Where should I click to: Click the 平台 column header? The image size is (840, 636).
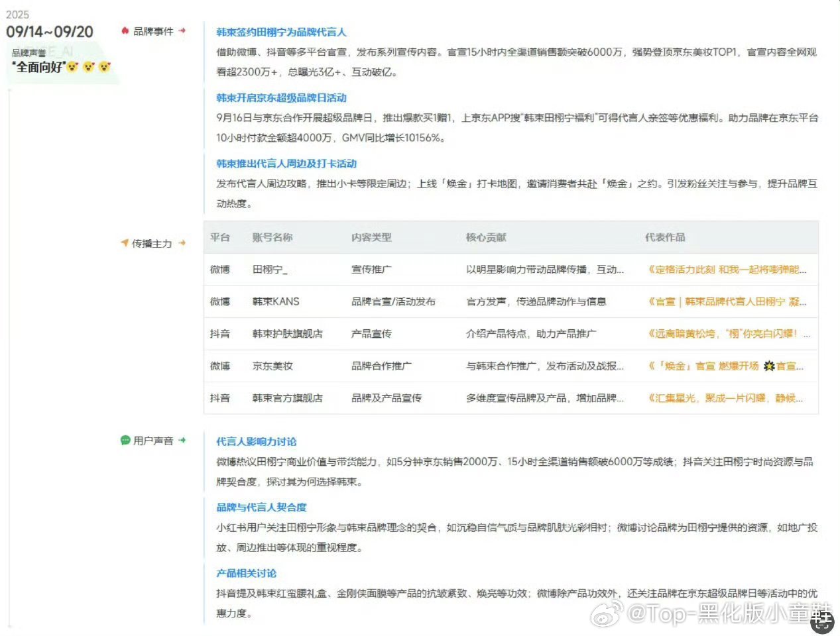[x=220, y=237]
